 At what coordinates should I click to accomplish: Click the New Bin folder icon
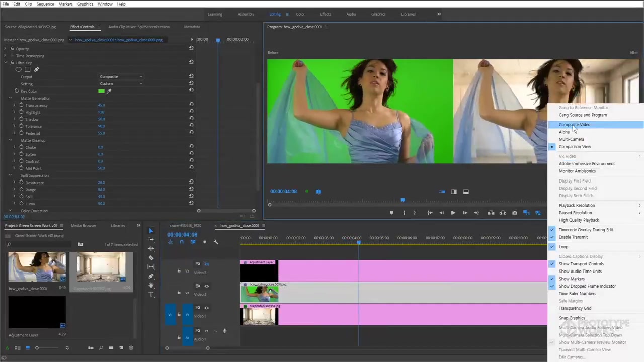tap(111, 348)
